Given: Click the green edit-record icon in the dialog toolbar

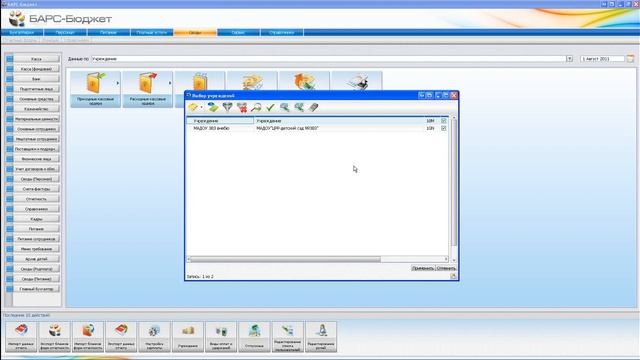Looking at the screenshot, I should (x=213, y=107).
